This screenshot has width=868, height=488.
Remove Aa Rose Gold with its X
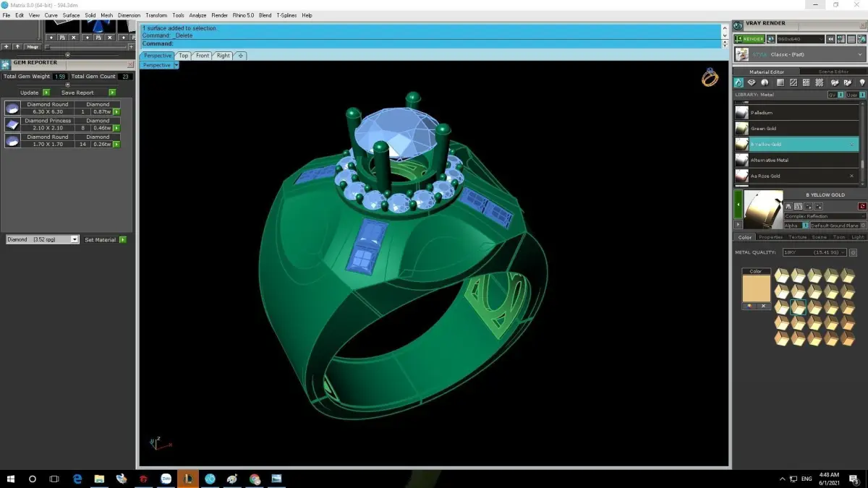click(x=851, y=176)
